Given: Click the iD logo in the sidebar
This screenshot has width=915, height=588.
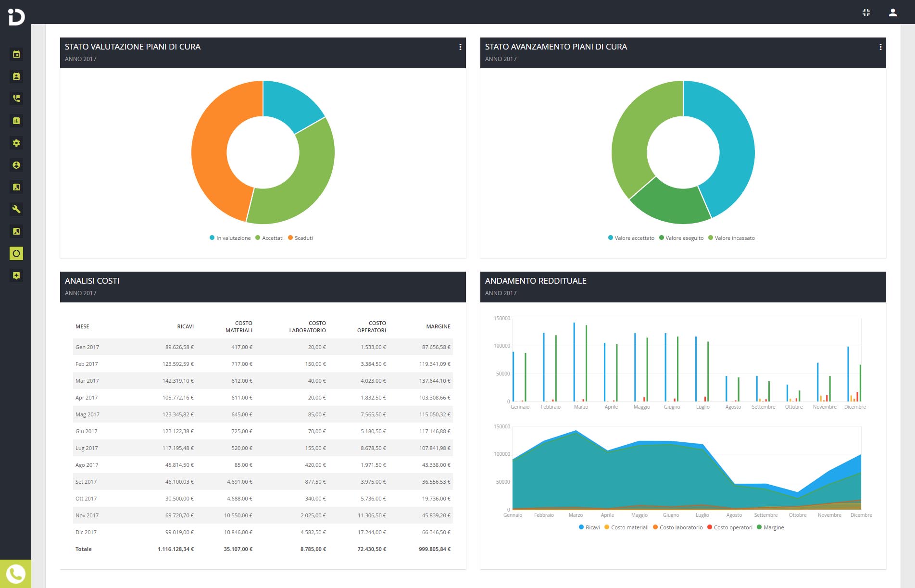Looking at the screenshot, I should click(x=16, y=16).
